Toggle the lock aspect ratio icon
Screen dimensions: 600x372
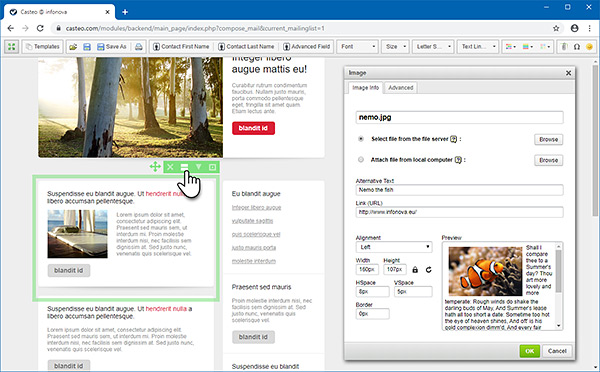point(415,270)
